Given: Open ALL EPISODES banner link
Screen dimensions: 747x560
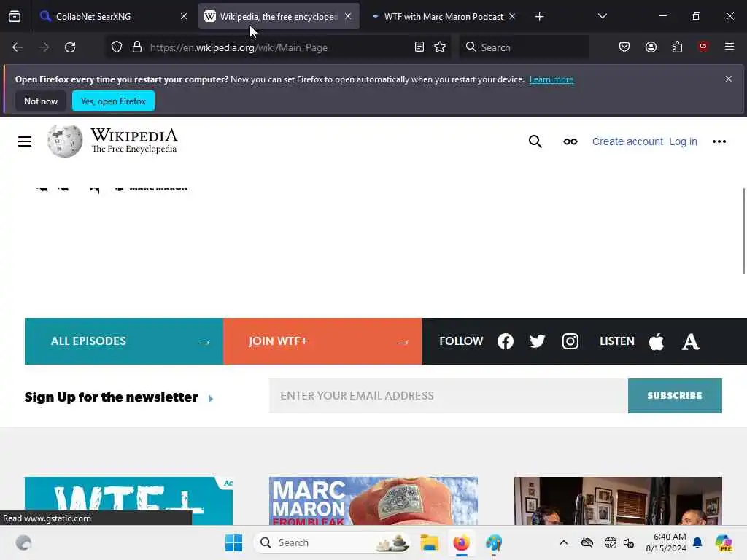Looking at the screenshot, I should [x=124, y=341].
